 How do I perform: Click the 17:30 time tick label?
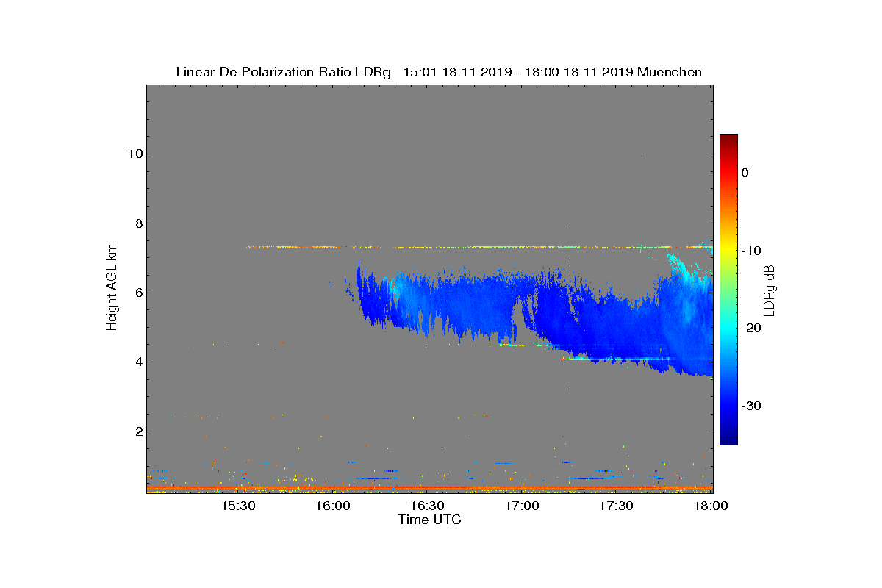click(616, 506)
